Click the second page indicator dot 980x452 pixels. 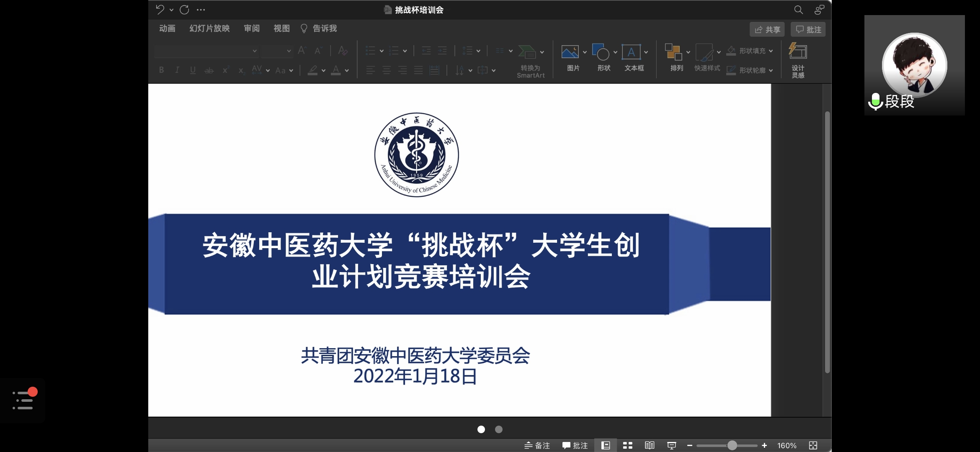[x=499, y=429]
